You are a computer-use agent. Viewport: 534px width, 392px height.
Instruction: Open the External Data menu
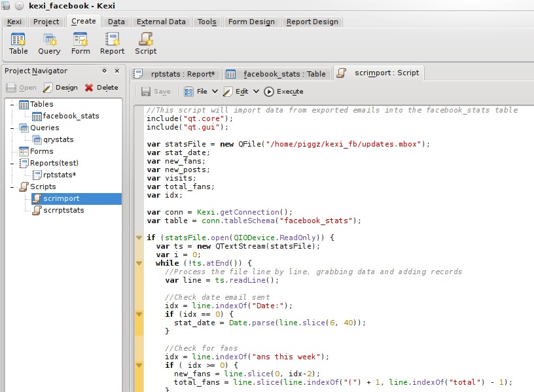tap(161, 21)
